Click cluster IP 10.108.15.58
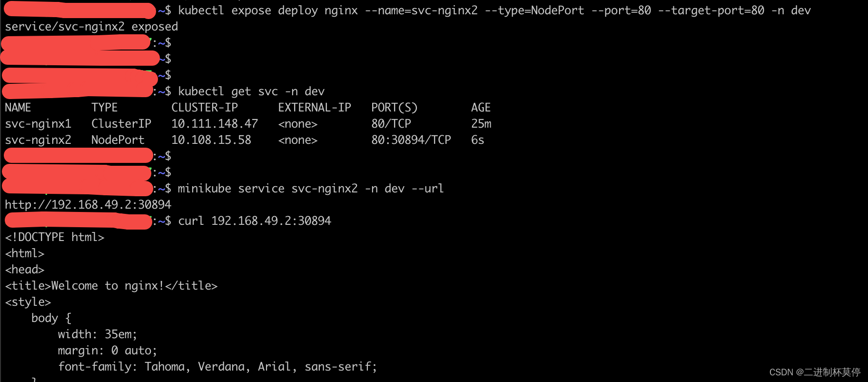Screen dimensions: 868x382 click(211, 140)
